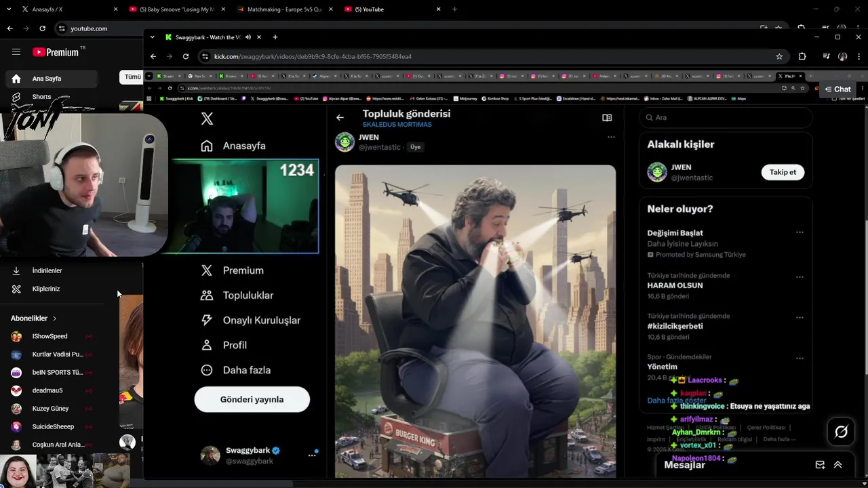868x488 pixels.
Task: Click JWEN avatar on the post
Action: tap(344, 142)
